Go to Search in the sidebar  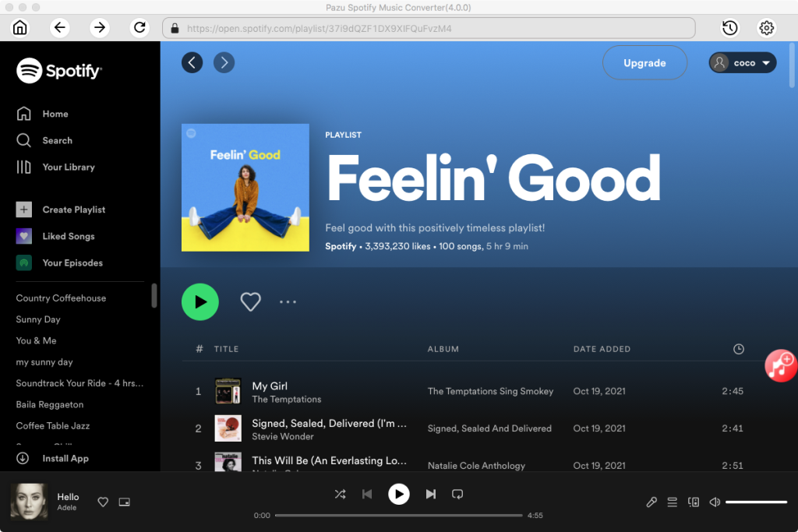click(x=57, y=140)
